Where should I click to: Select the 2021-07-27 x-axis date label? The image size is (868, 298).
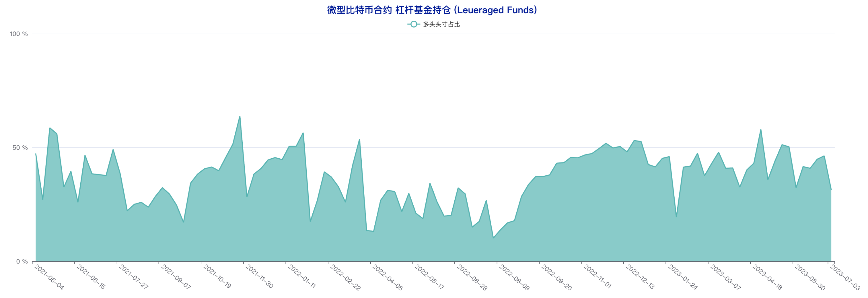pos(133,277)
